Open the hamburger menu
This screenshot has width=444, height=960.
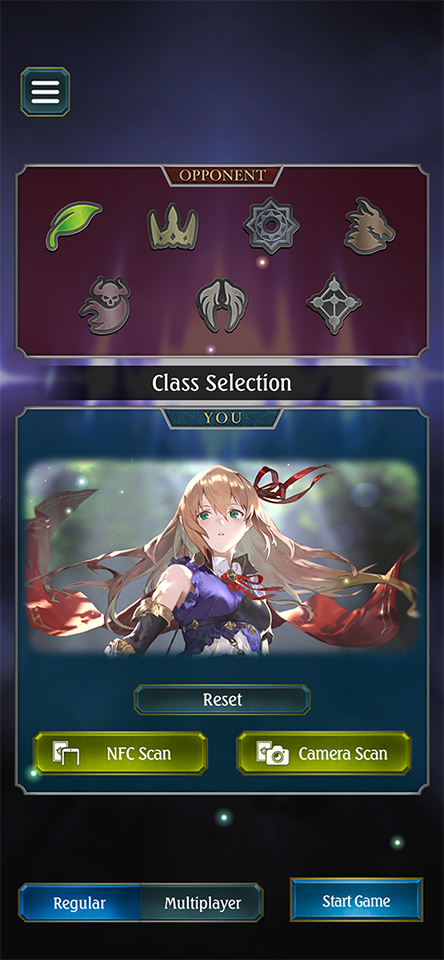coord(45,92)
